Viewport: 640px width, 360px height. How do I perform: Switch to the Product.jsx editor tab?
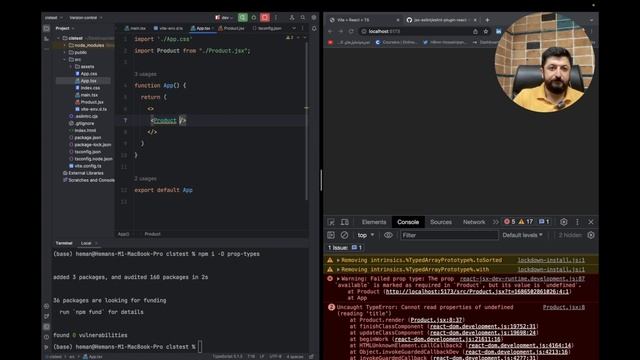tap(231, 28)
